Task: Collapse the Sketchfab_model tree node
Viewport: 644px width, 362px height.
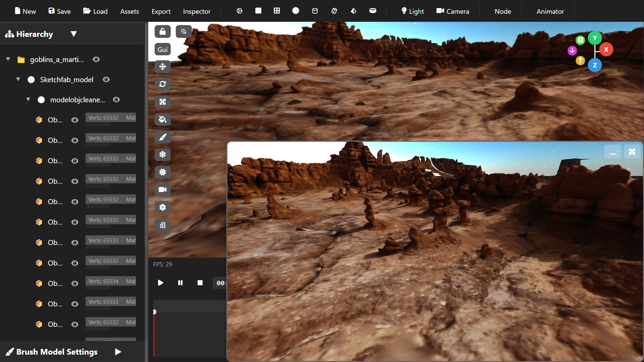Action: pos(18,79)
